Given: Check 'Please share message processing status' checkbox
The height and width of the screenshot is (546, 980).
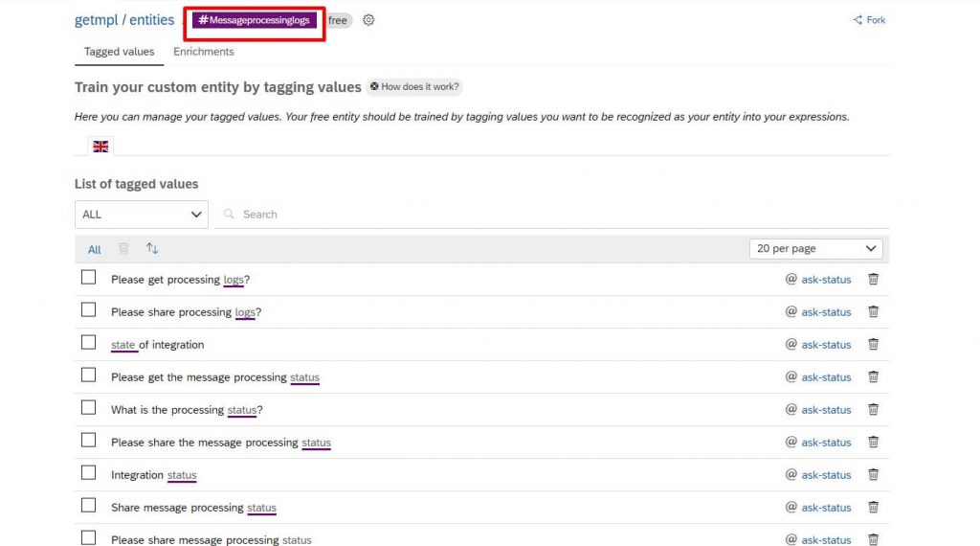Looking at the screenshot, I should tap(89, 537).
